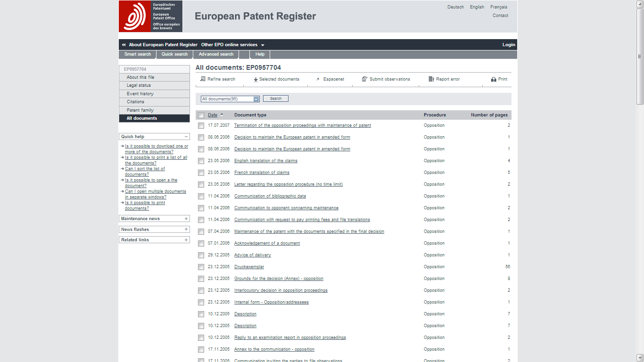
Task: Expand the News flashes panel
Action: tap(186, 230)
